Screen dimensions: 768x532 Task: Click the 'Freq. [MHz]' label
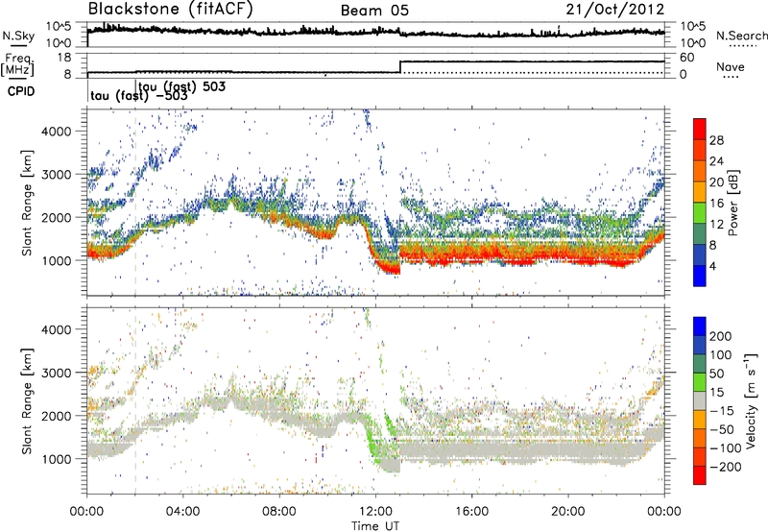[17, 64]
